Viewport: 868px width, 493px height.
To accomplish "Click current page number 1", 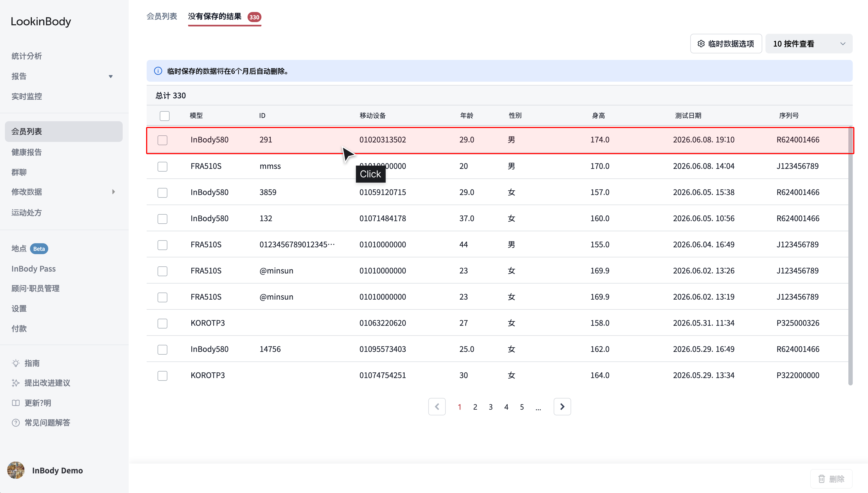I will 459,407.
